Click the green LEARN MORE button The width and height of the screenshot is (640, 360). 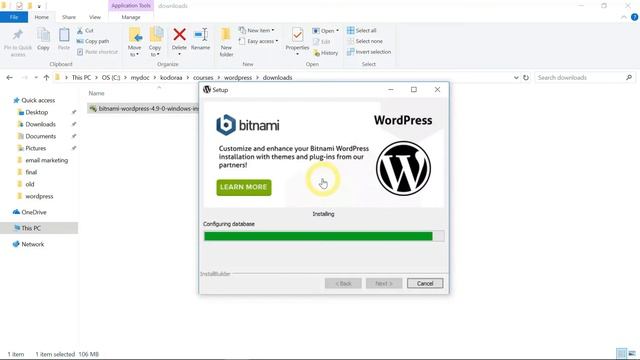click(x=244, y=187)
